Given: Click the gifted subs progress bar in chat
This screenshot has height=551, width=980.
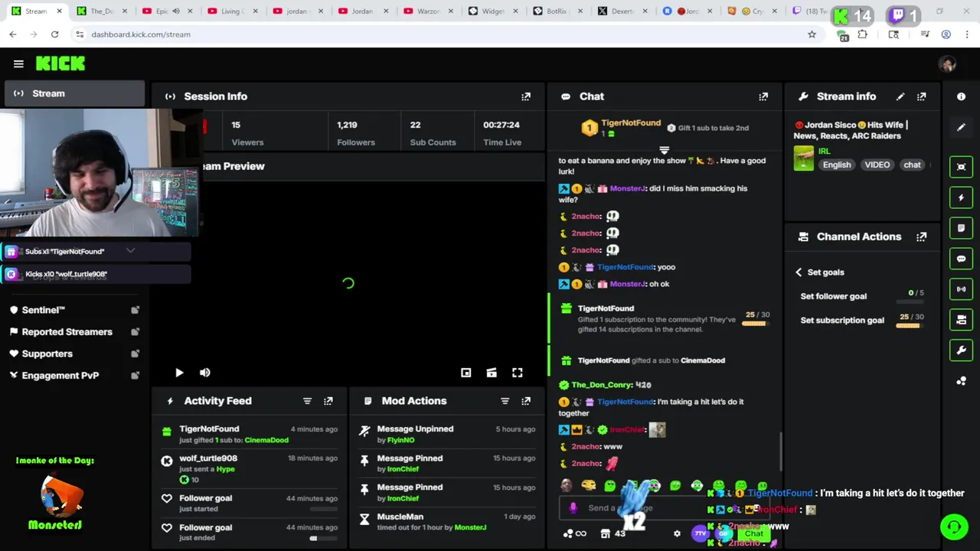Looking at the screenshot, I should point(754,324).
